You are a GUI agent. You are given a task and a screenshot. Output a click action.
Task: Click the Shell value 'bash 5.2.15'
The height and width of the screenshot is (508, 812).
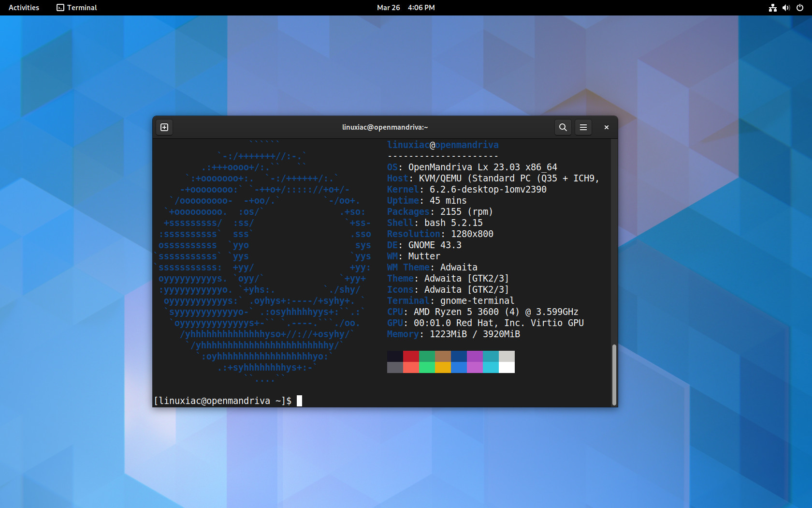pyautogui.click(x=453, y=223)
